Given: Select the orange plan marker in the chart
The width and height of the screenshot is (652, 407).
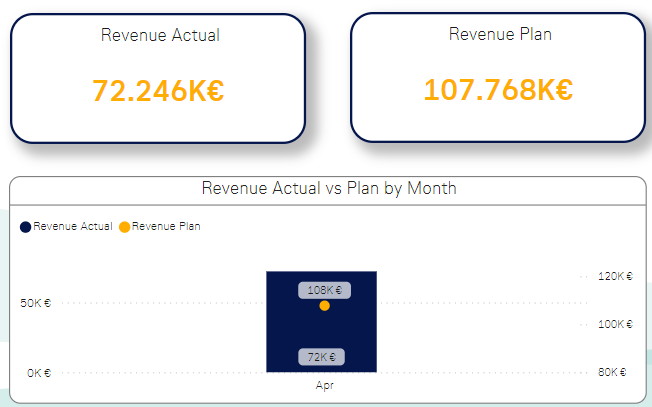Looking at the screenshot, I should 324,306.
